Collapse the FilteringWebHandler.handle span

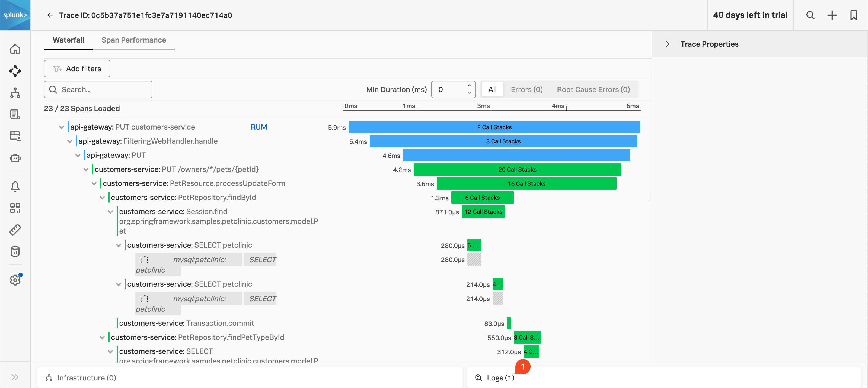click(69, 141)
